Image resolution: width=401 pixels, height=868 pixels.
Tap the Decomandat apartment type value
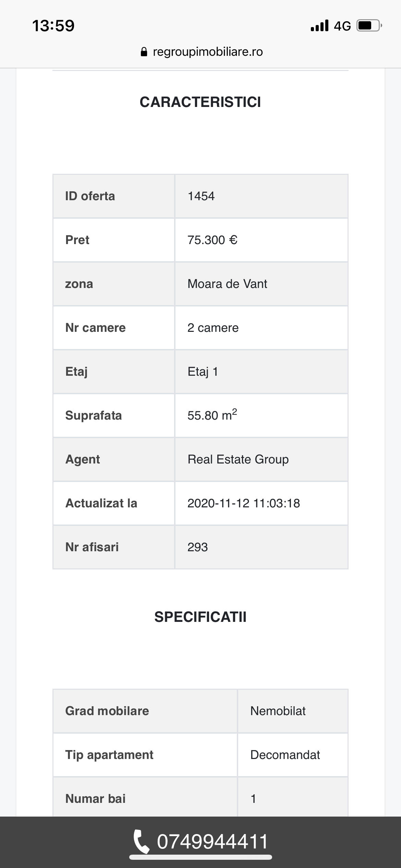285,755
